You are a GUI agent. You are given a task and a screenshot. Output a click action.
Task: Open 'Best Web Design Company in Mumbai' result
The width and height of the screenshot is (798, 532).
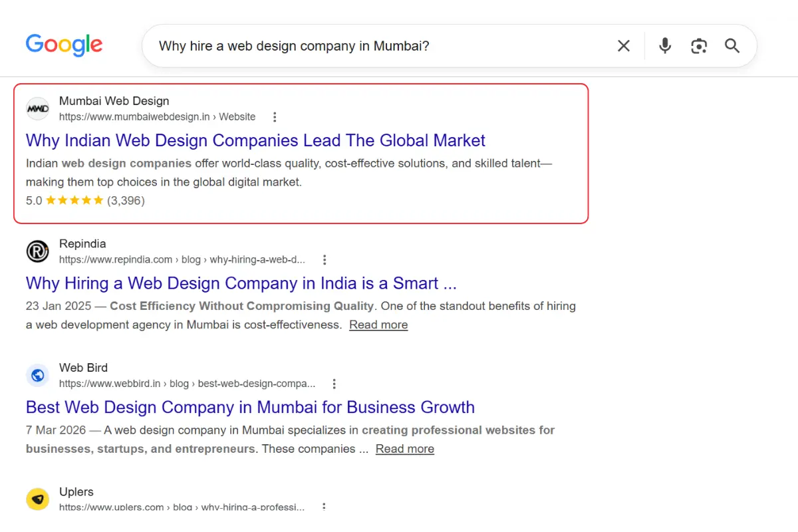[250, 407]
